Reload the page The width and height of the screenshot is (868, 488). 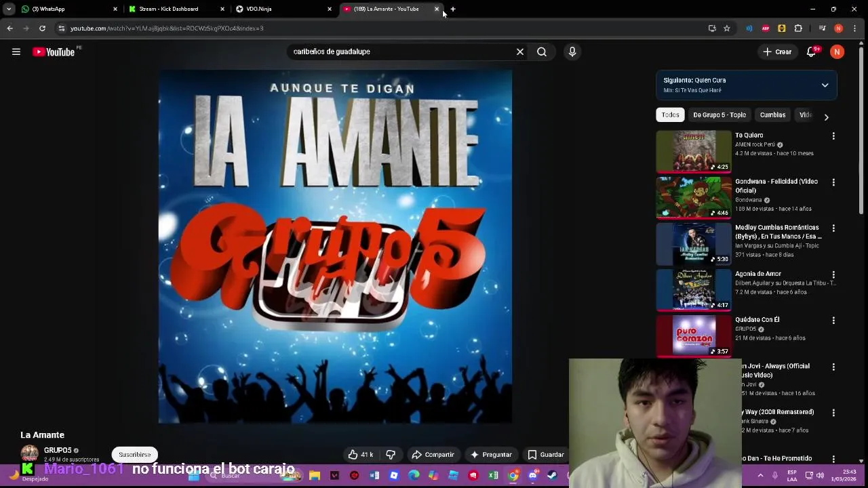42,28
